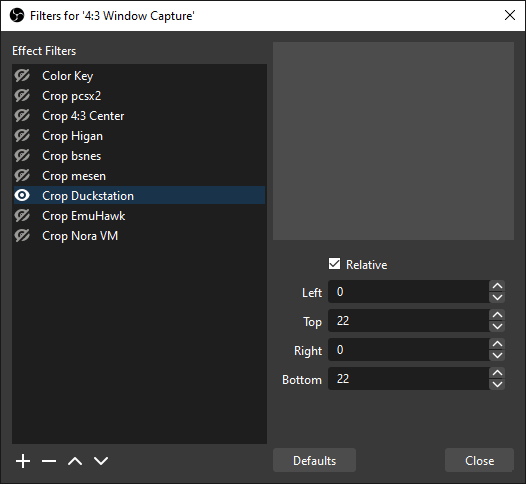The image size is (526, 484).
Task: Increase the Left crop value
Action: point(497,286)
